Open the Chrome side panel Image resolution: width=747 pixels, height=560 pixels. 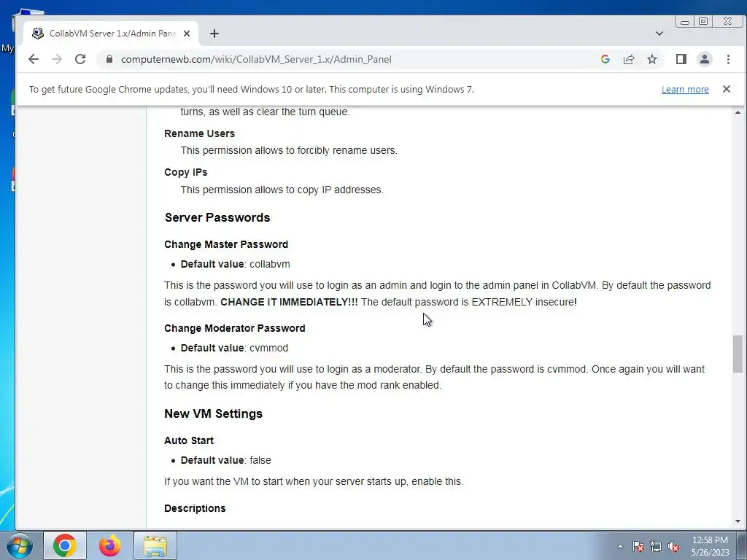[681, 59]
